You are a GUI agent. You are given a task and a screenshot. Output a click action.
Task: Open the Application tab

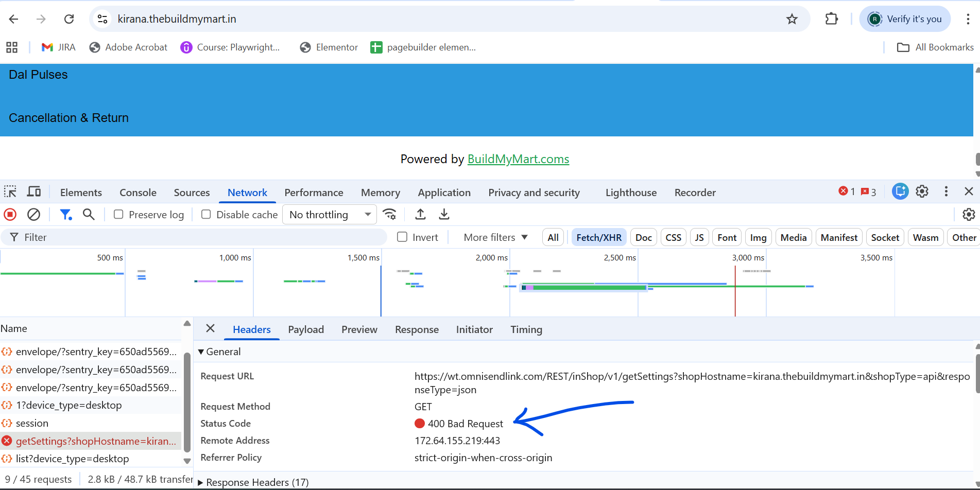[x=444, y=192]
